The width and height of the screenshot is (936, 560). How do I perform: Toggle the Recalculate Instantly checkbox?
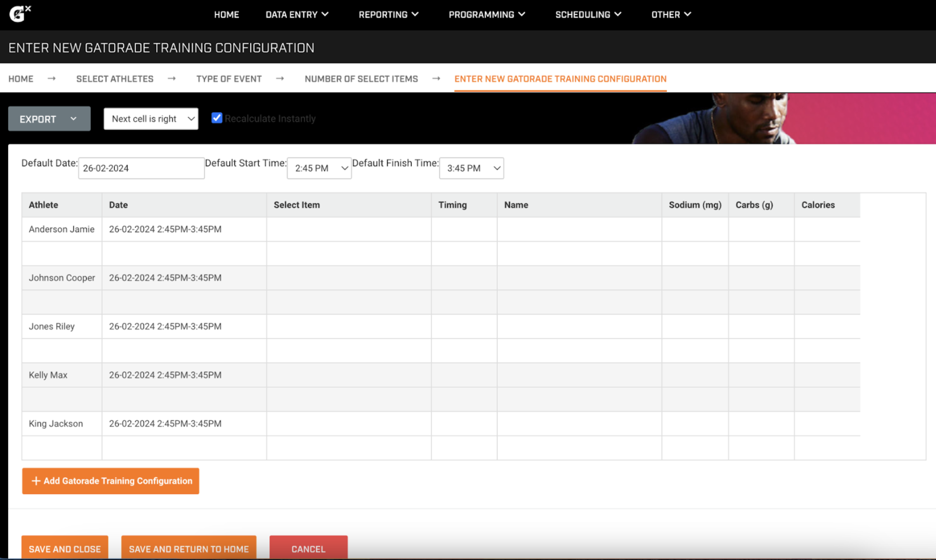click(217, 118)
